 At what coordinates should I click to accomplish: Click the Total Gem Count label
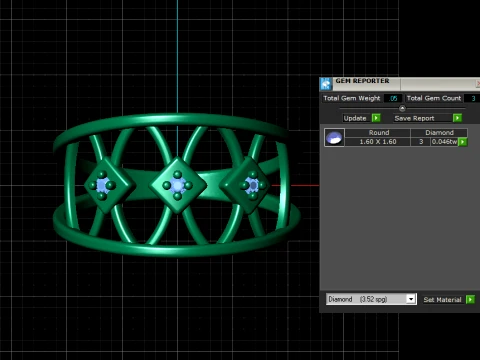[434, 98]
